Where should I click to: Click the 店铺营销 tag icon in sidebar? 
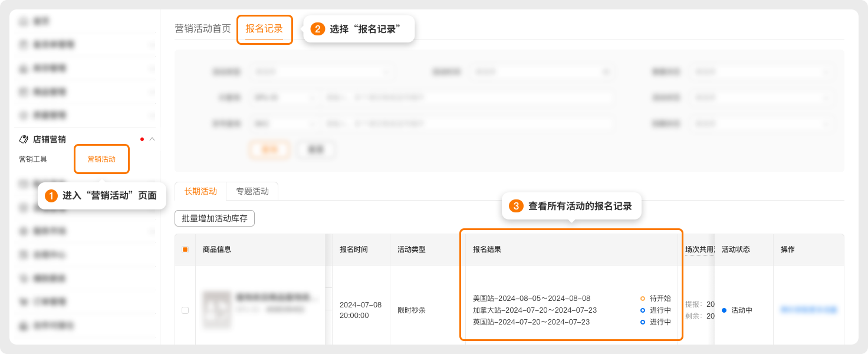[x=24, y=139]
